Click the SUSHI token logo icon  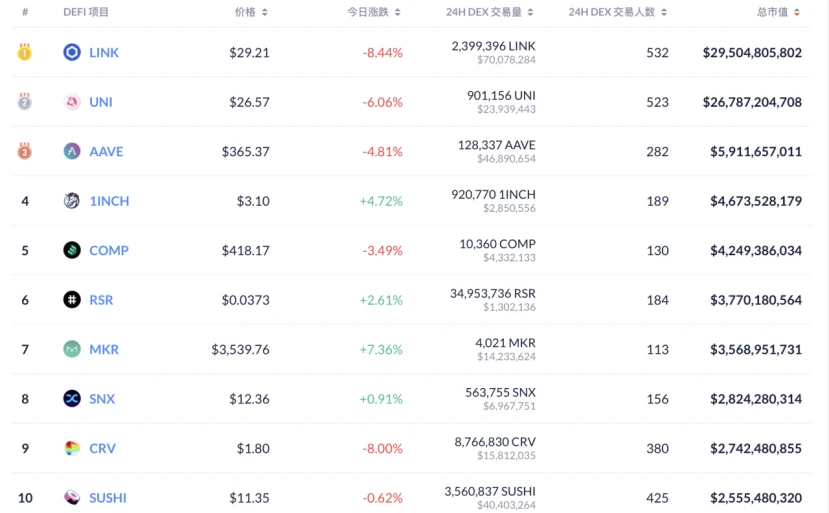[x=72, y=498]
